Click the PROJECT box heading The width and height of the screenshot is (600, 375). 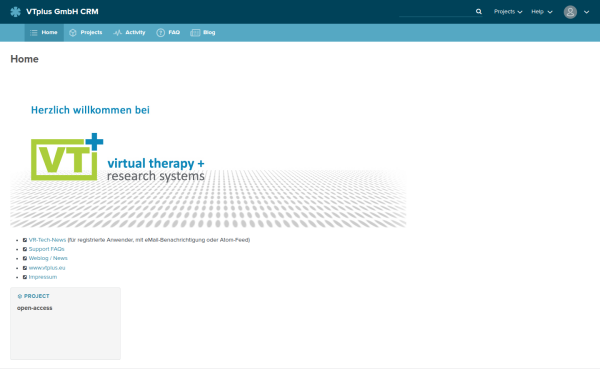(x=37, y=296)
